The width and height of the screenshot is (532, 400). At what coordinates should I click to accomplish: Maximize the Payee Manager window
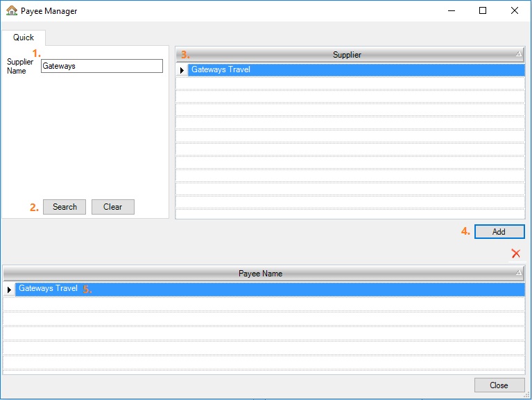coord(483,11)
